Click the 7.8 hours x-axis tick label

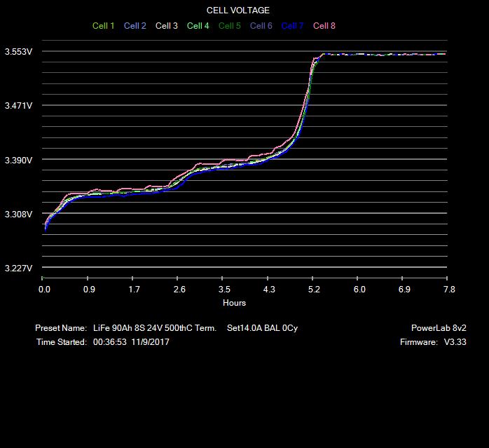(x=449, y=289)
